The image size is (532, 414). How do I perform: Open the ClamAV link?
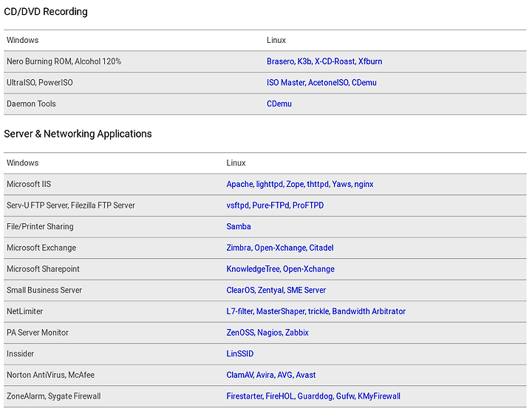coord(239,375)
